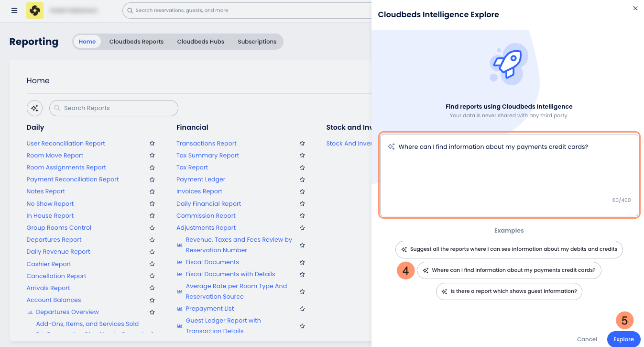
Task: Star the Payment Reconciliation Report
Action: click(x=152, y=179)
